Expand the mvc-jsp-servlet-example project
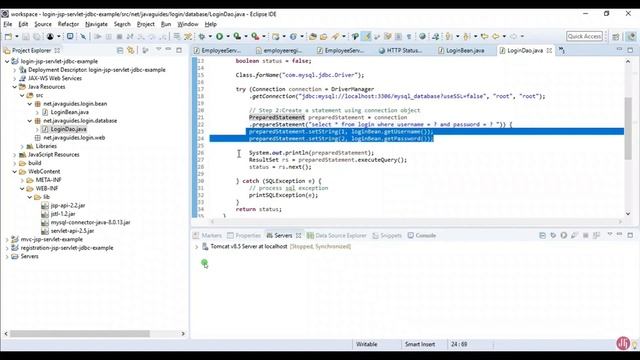The width and height of the screenshot is (640, 360). click(x=7, y=239)
